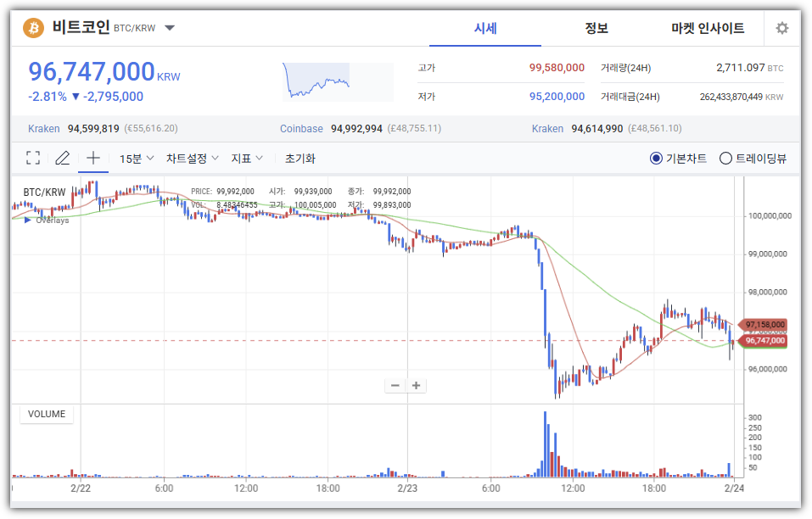The image size is (812, 519).
Task: Zoom out using the minus icon on chart
Action: click(395, 385)
